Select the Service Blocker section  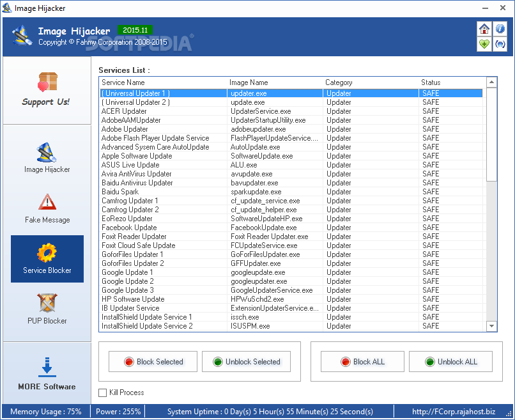coord(47,259)
